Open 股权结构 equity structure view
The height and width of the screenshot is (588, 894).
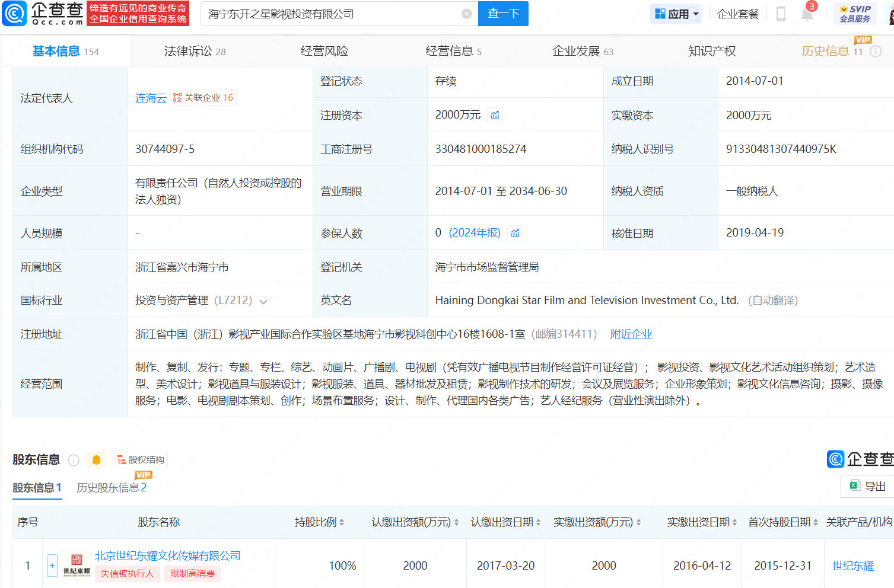[x=141, y=460]
